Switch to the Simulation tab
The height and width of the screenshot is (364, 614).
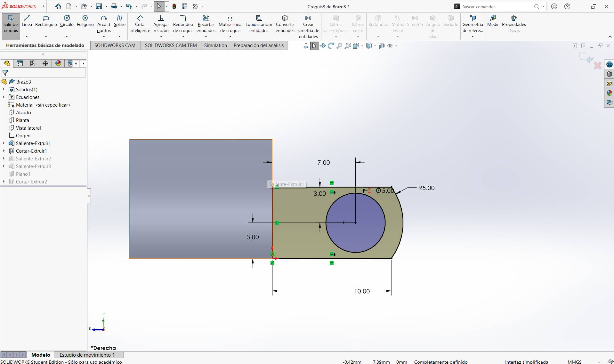coord(215,45)
